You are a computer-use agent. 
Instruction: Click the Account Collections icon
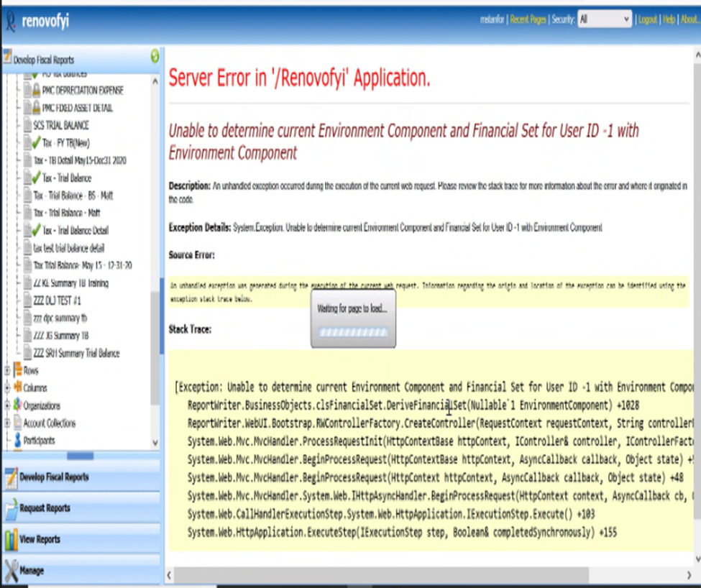18,422
